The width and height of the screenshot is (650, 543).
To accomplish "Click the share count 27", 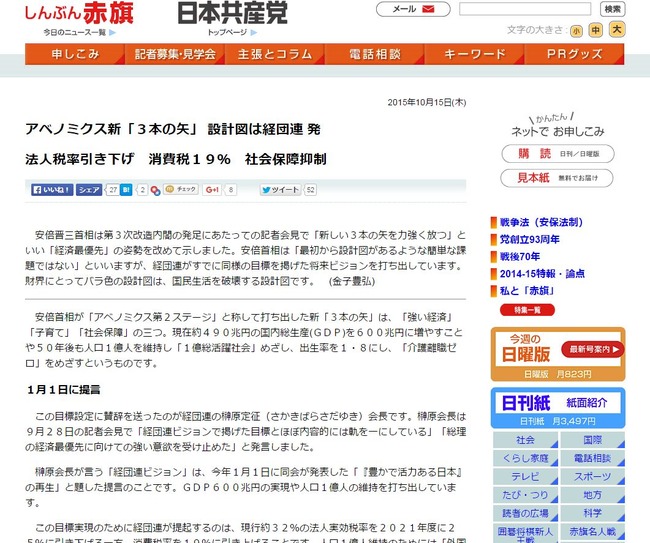I will tap(113, 190).
